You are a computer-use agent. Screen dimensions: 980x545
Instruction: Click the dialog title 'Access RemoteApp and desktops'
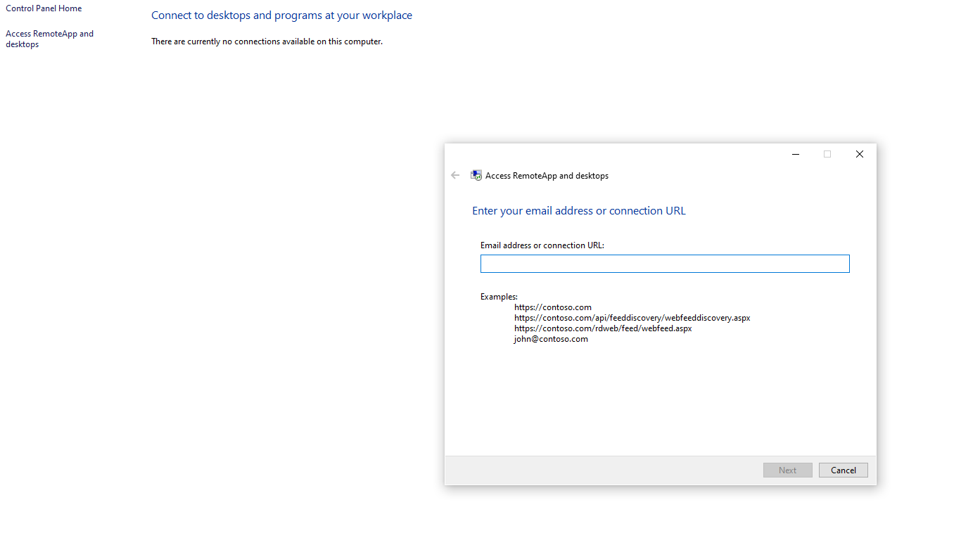tap(547, 176)
